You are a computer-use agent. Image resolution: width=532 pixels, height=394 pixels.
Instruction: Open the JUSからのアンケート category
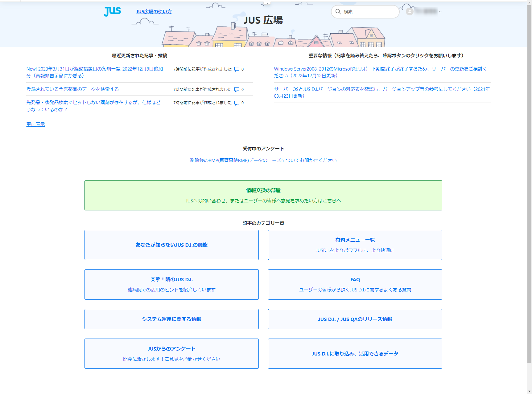[x=171, y=354]
